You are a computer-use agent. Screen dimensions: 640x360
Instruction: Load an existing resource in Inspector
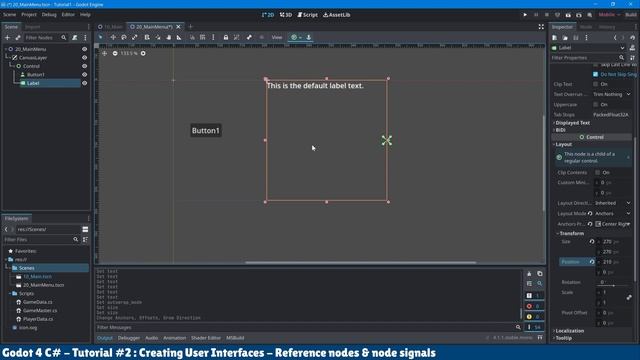[565, 38]
